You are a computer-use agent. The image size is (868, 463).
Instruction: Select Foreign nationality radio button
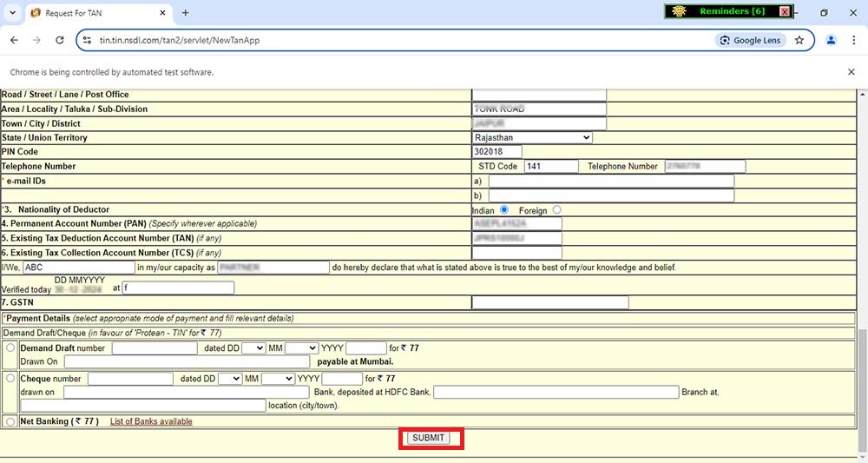(556, 210)
